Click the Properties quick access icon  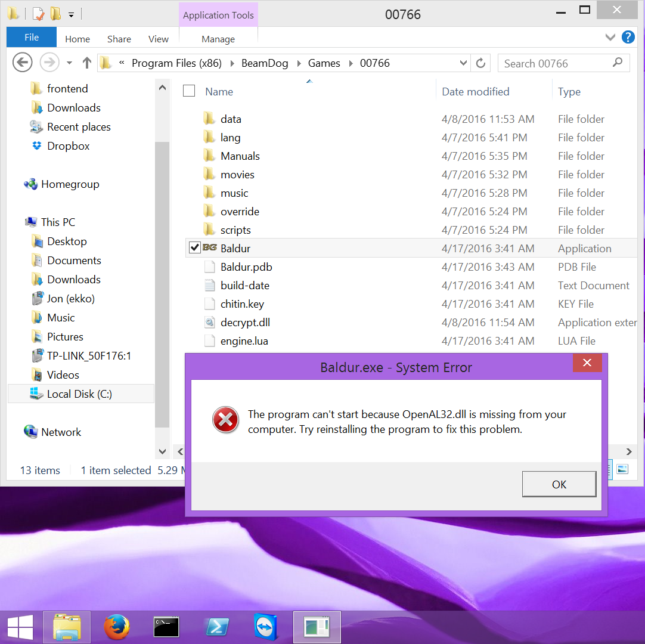[x=38, y=14]
